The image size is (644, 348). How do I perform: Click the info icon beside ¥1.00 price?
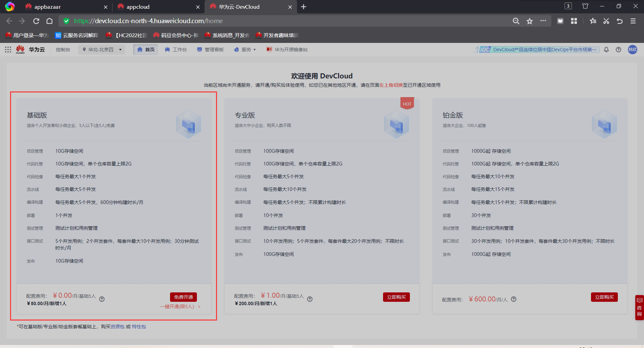[x=310, y=299]
